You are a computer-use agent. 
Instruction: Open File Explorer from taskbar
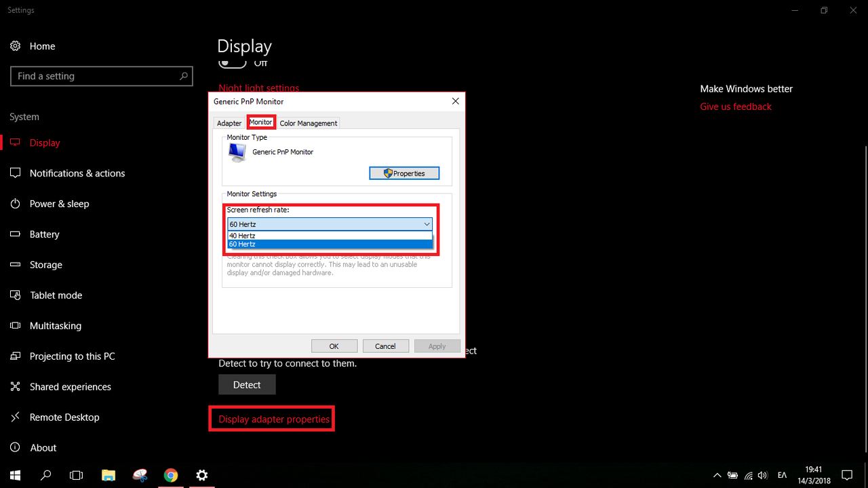tap(108, 475)
